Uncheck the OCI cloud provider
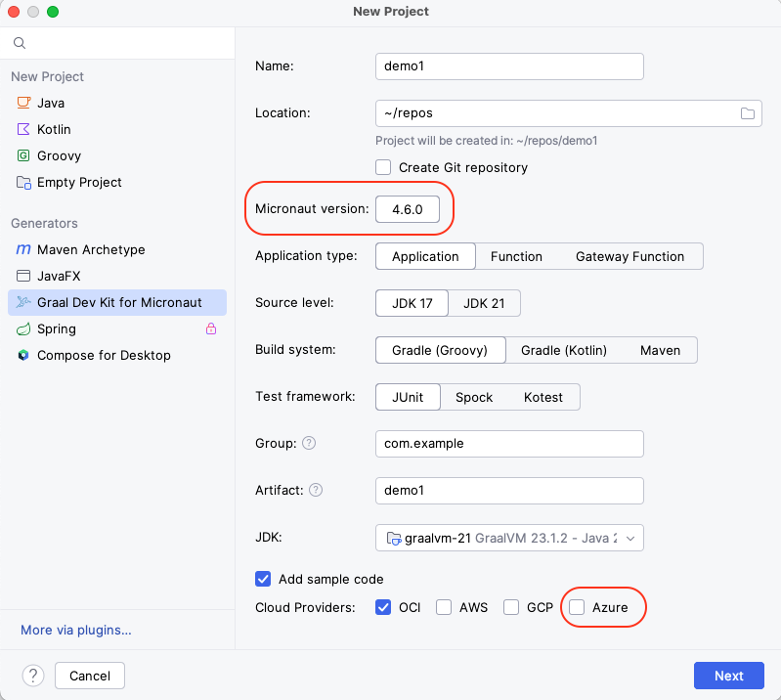 (383, 607)
